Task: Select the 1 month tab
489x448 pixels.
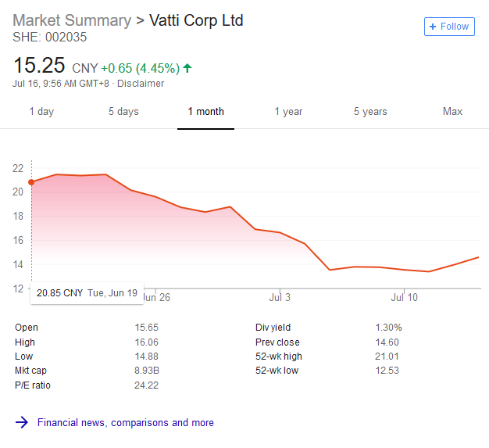Action: pyautogui.click(x=205, y=112)
